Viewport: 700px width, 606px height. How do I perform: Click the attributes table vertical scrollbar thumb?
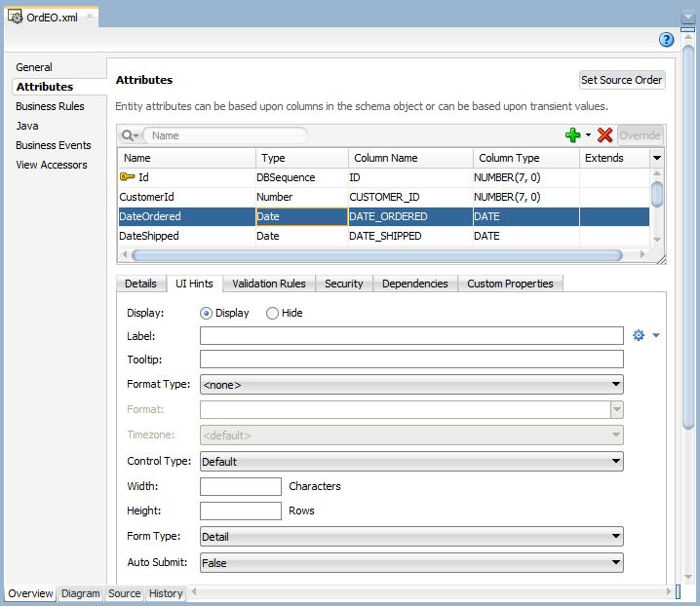(657, 194)
